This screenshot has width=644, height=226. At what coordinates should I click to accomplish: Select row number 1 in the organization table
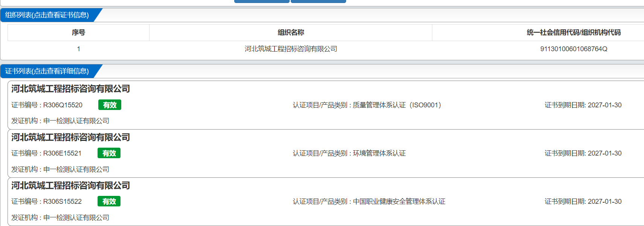[78, 49]
